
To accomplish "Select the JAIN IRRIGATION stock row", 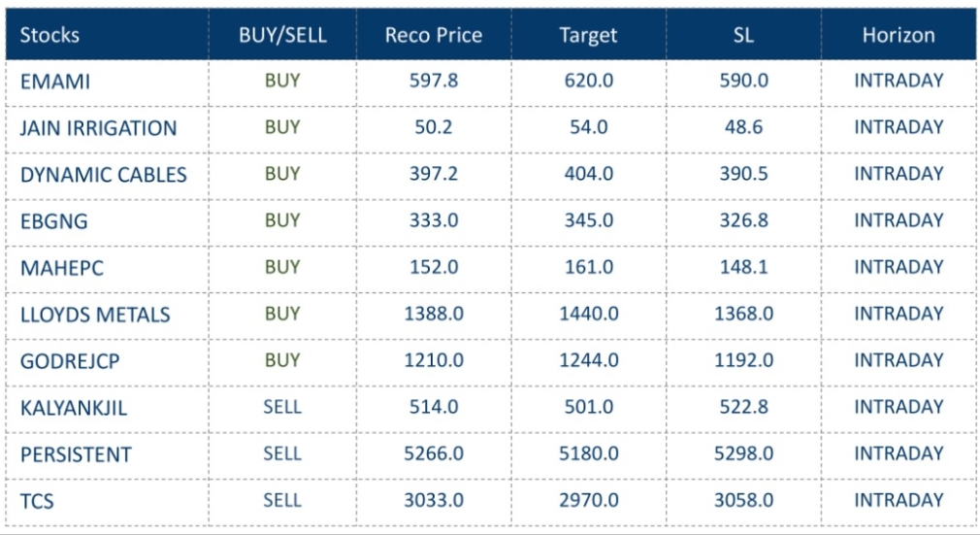I will [x=98, y=128].
